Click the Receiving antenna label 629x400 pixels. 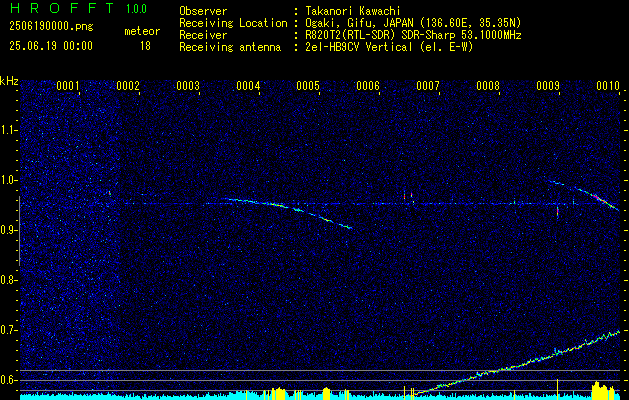click(x=230, y=47)
